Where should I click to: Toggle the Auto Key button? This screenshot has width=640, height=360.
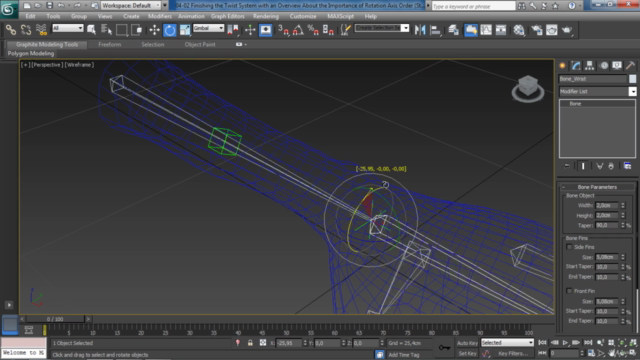(467, 343)
